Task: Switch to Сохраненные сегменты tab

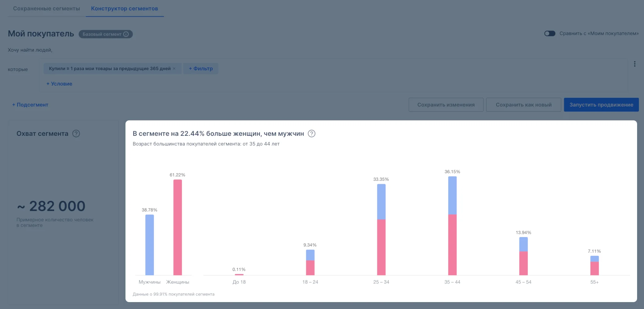Action: pos(47,8)
